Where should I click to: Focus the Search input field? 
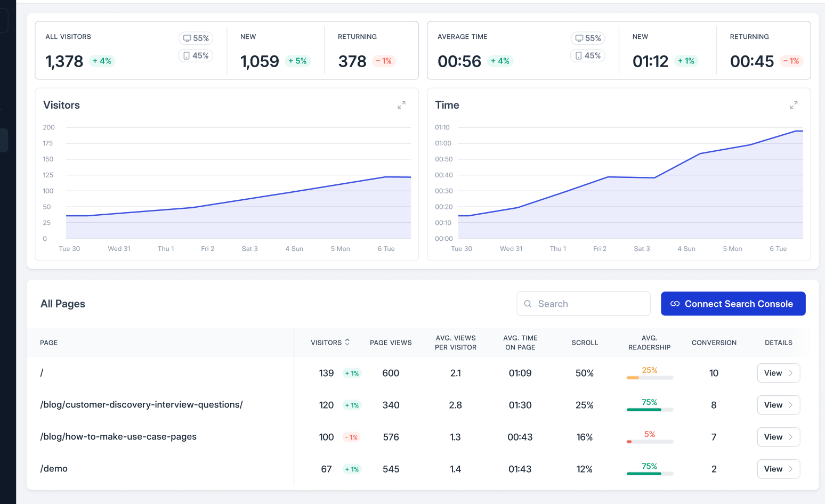tap(591, 304)
